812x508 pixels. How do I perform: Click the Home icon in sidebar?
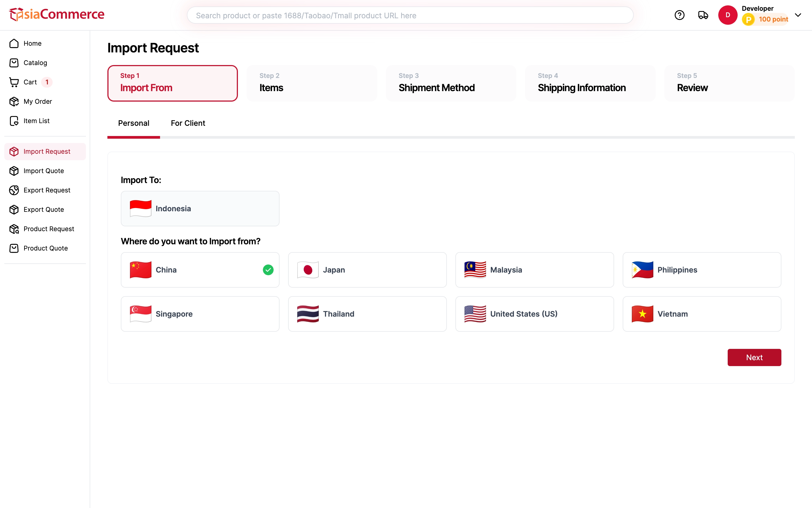tap(14, 43)
